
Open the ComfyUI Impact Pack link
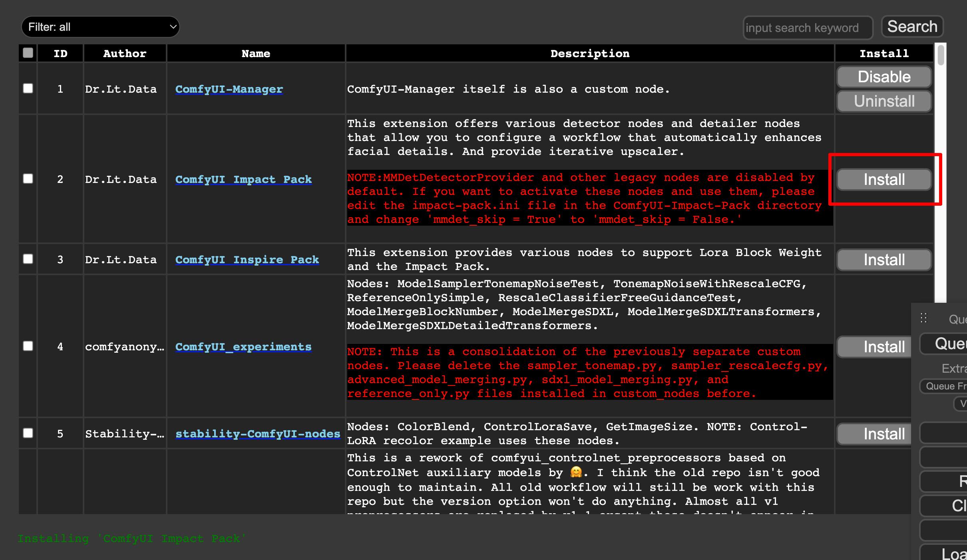pos(243,179)
